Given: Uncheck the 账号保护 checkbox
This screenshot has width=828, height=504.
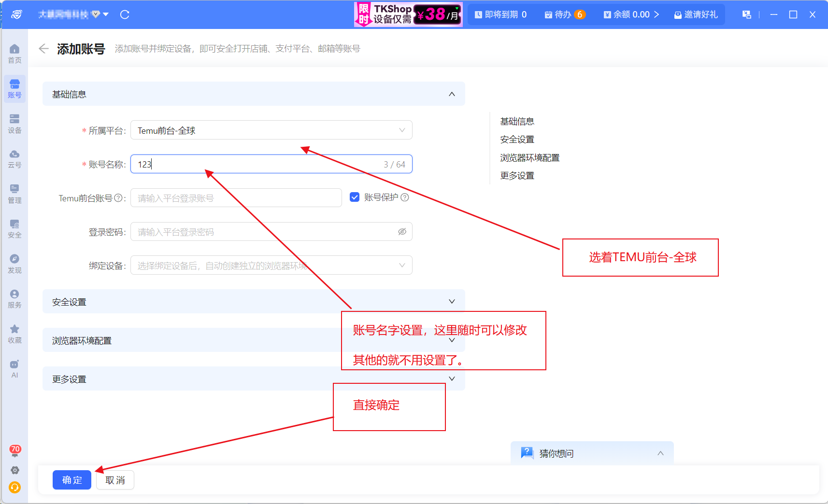Looking at the screenshot, I should pos(355,197).
